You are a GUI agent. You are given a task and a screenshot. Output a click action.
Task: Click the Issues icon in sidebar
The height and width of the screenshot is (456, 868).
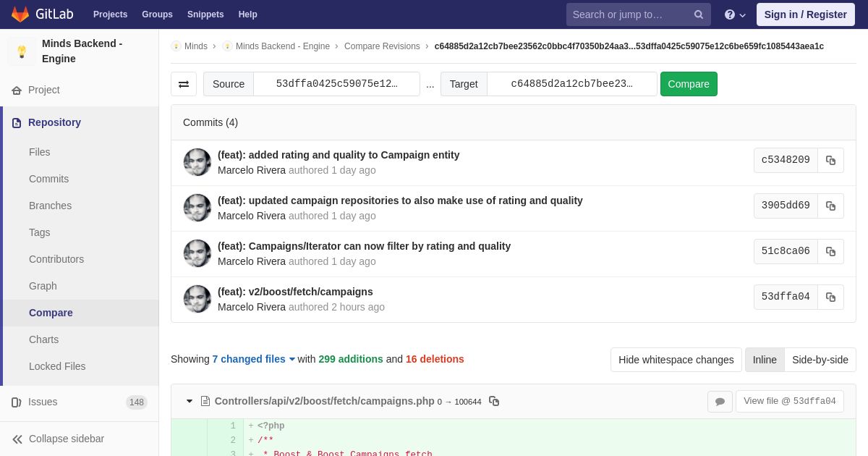pyautogui.click(x=17, y=402)
